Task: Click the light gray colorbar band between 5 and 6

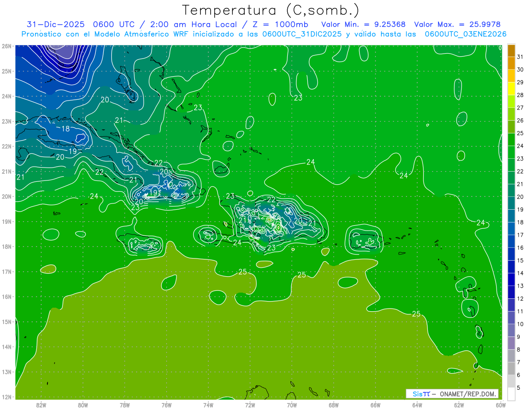Action: (x=511, y=382)
